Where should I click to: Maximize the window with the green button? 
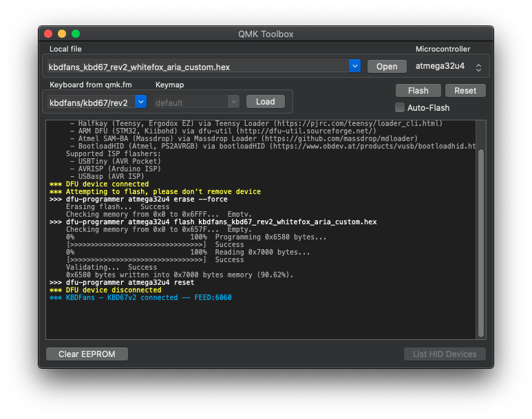tap(76, 34)
